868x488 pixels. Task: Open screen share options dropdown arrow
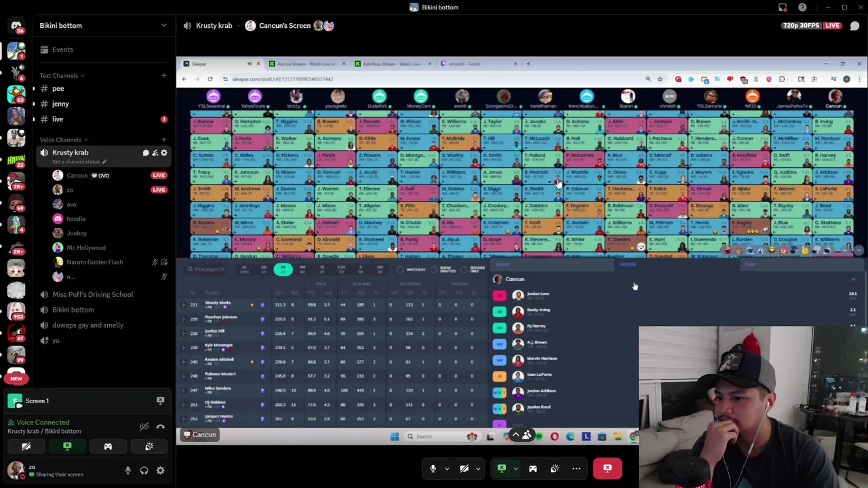[515, 468]
